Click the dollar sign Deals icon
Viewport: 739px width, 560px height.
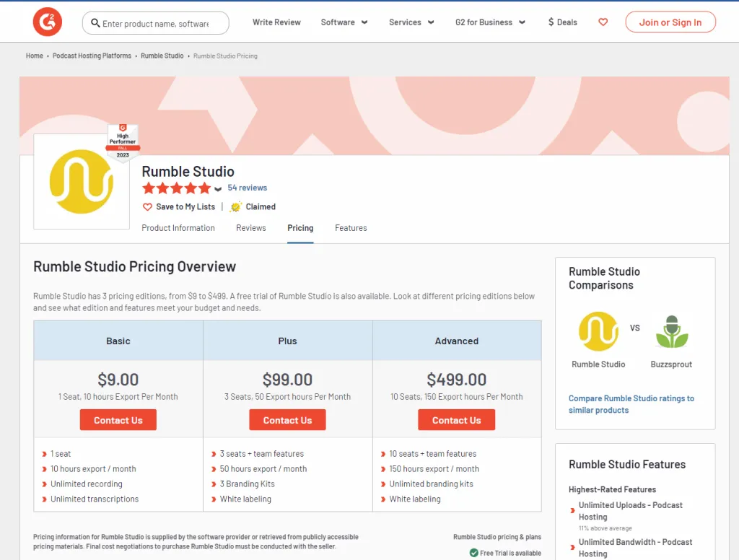click(x=551, y=22)
